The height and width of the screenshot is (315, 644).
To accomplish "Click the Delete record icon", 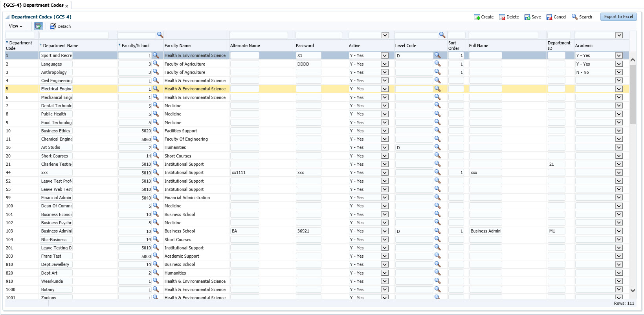I will (502, 17).
